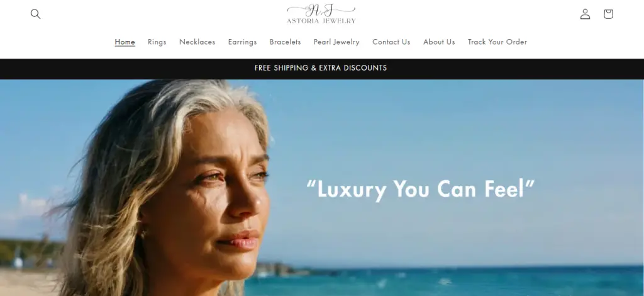Click the Track Your Order link
644x296 pixels.
(x=497, y=42)
